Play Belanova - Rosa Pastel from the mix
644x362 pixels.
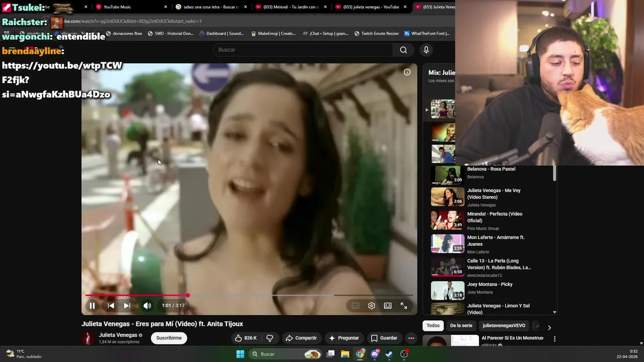pos(491,169)
